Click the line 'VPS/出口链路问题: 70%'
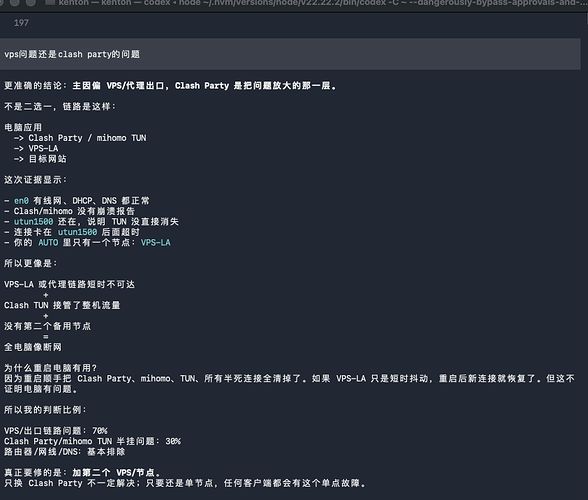Viewport: 588px width, 500px height. click(x=56, y=431)
